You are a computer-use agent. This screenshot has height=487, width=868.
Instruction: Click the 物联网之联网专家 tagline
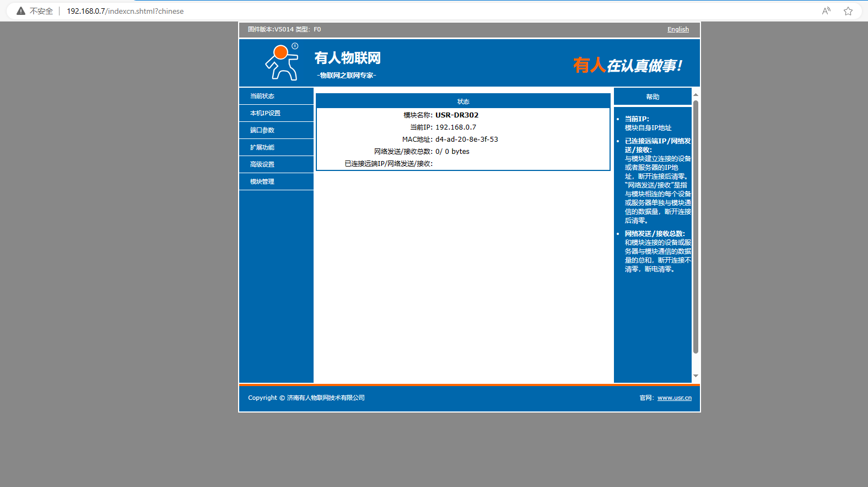[347, 76]
